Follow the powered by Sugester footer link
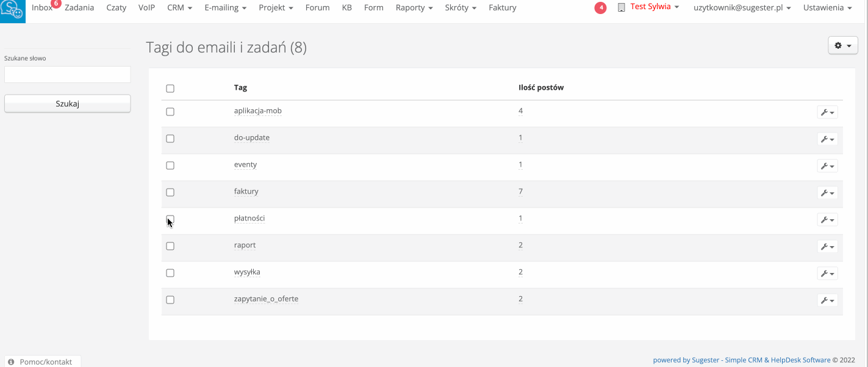The height and width of the screenshot is (367, 868). (742, 360)
